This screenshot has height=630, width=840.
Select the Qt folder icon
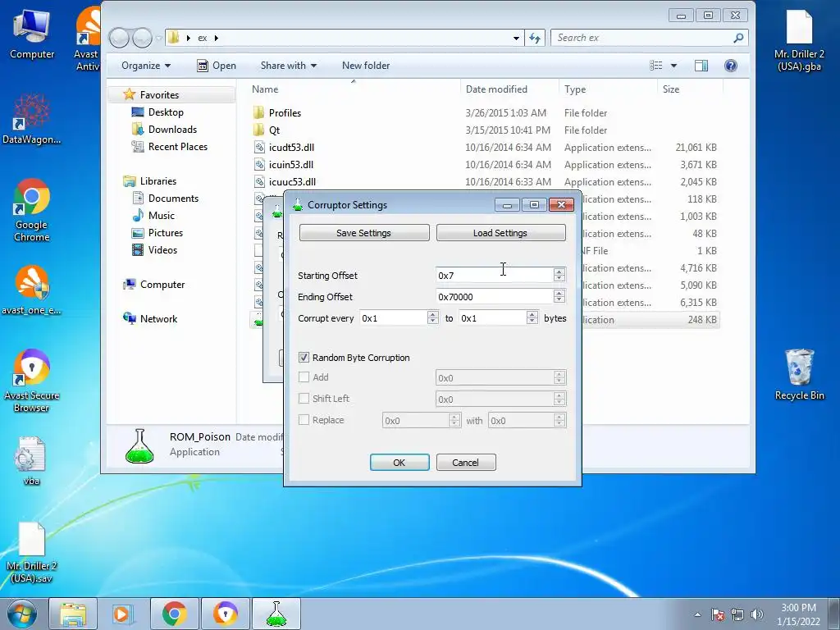(258, 130)
